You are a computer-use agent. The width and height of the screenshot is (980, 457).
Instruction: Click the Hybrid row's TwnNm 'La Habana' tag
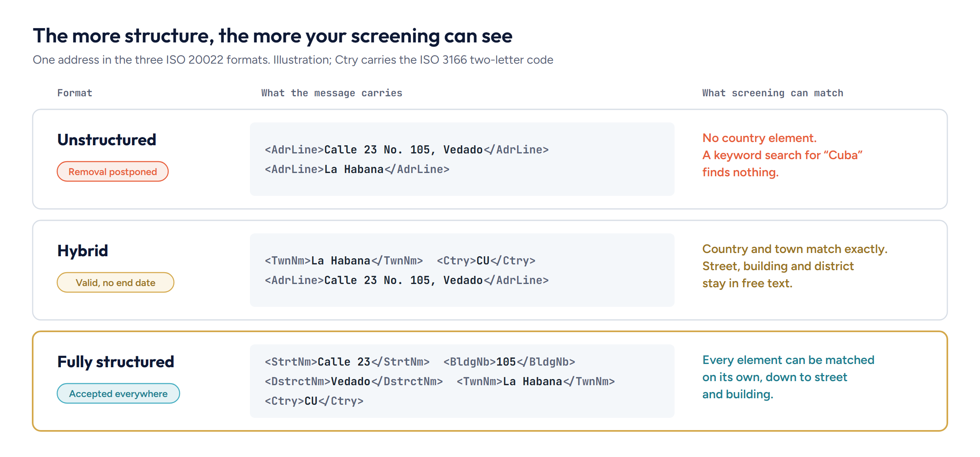(x=344, y=261)
